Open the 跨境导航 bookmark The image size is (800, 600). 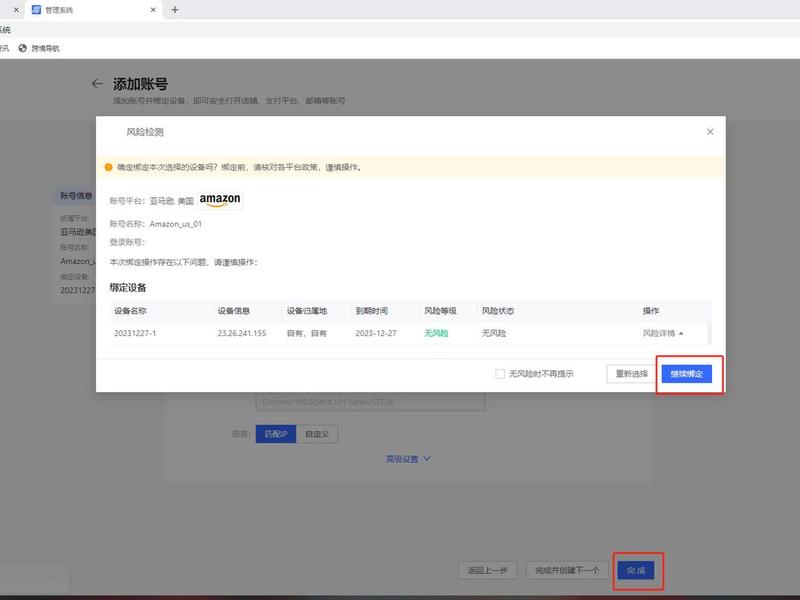coord(39,48)
